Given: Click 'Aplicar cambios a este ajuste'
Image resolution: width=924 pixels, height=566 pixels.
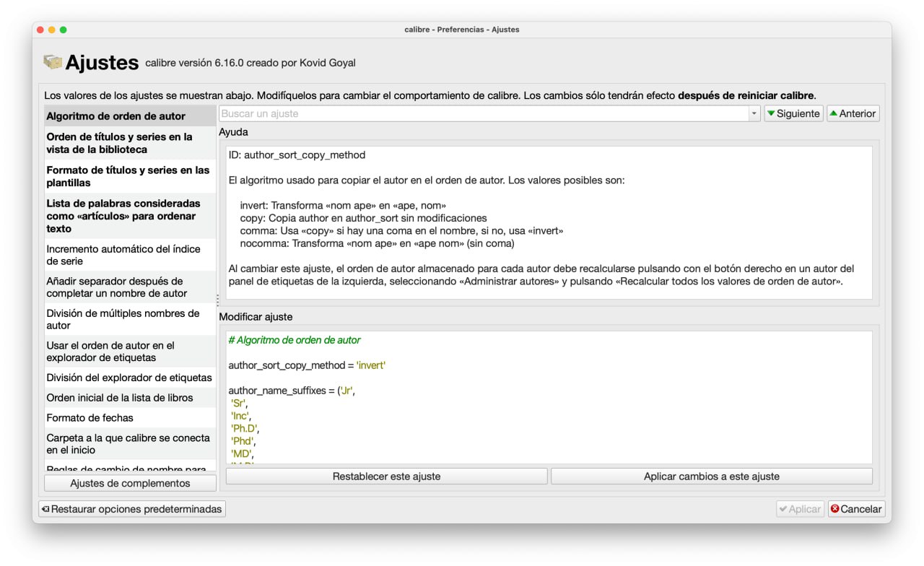Looking at the screenshot, I should pyautogui.click(x=712, y=476).
